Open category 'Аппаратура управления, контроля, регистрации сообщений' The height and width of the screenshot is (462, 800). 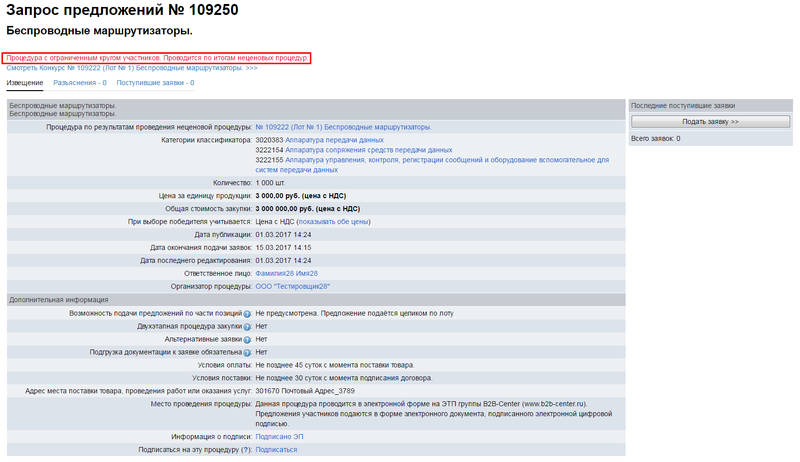pos(400,160)
